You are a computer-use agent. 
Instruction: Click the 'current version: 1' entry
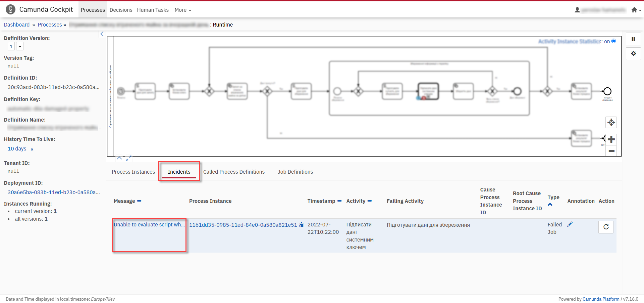36,211
